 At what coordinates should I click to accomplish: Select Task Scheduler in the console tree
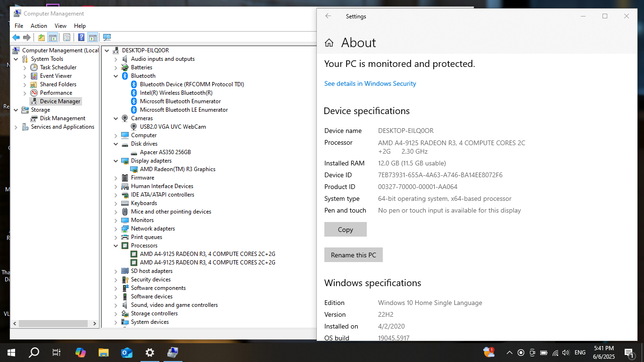click(58, 67)
